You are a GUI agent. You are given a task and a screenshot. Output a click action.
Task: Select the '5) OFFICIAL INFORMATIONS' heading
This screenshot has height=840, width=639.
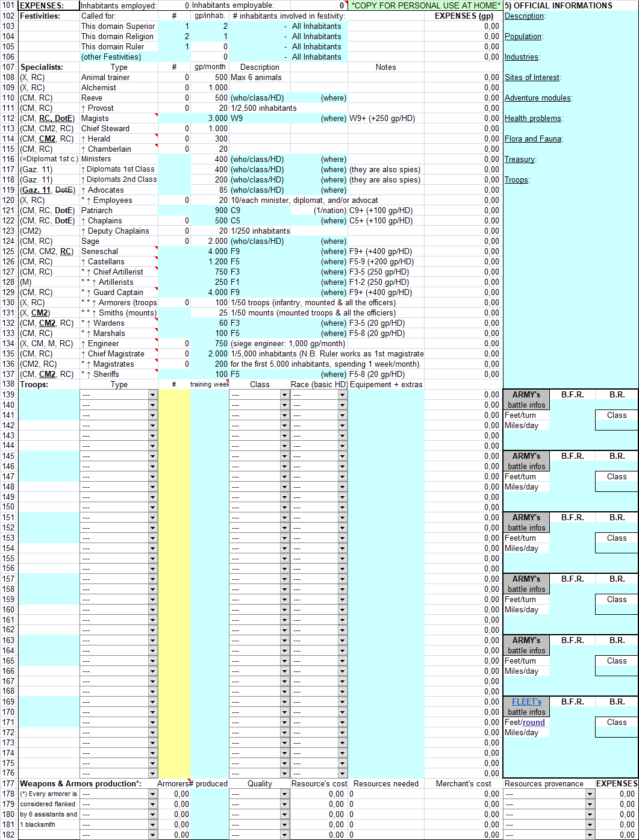click(x=571, y=5)
